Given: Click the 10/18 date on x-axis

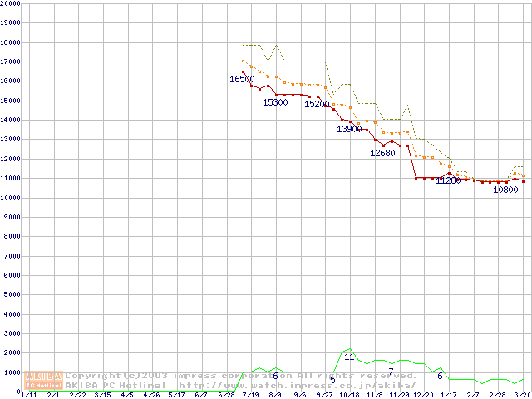Looking at the screenshot, I should (x=349, y=396).
